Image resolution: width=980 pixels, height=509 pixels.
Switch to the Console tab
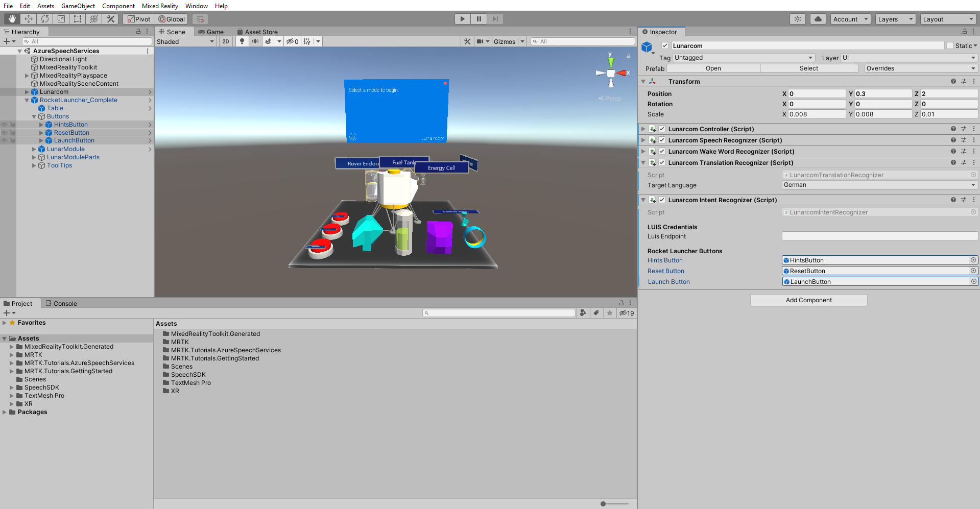tap(61, 303)
